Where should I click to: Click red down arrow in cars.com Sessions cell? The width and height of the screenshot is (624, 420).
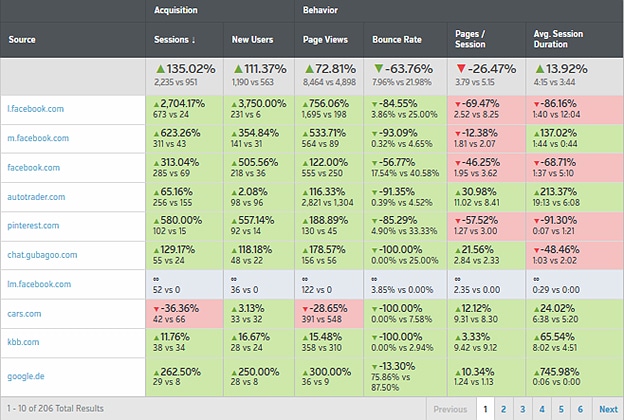(x=157, y=309)
